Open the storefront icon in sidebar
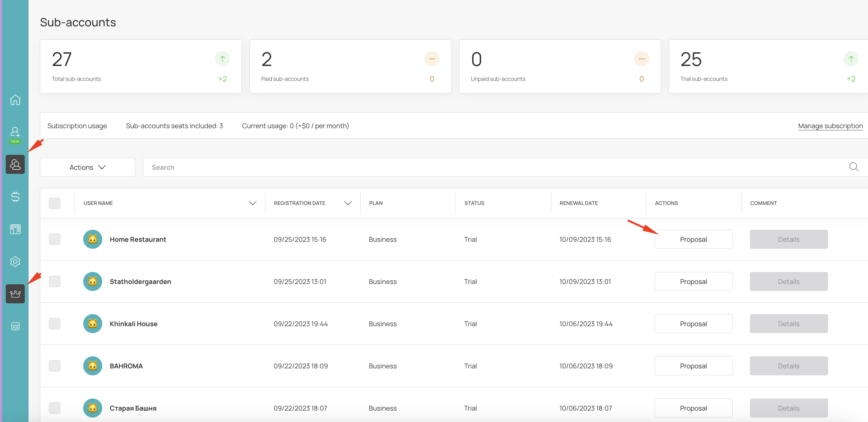The width and height of the screenshot is (868, 422). [15, 326]
